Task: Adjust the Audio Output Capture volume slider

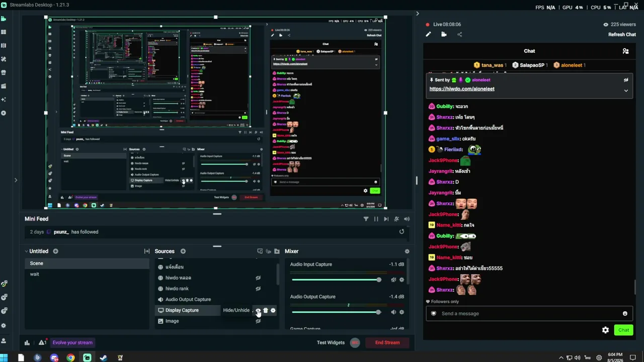Action: pos(335,312)
